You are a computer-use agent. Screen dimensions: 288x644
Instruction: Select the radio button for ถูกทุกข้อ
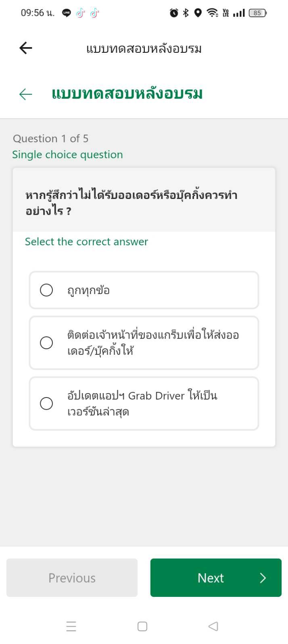[x=46, y=290]
